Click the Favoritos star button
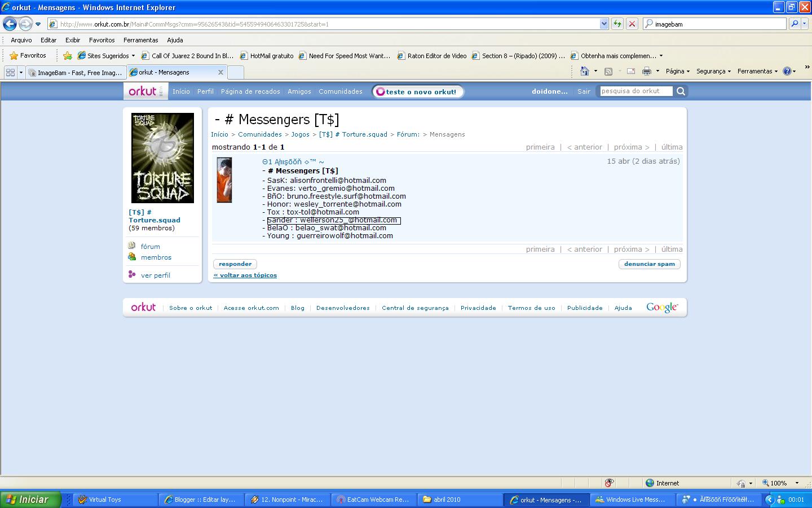This screenshot has width=812, height=508. 28,55
